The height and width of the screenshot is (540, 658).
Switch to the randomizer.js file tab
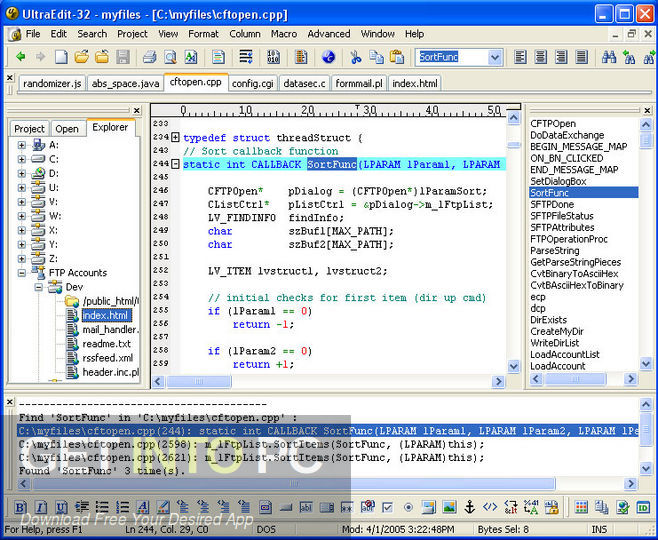tap(52, 83)
